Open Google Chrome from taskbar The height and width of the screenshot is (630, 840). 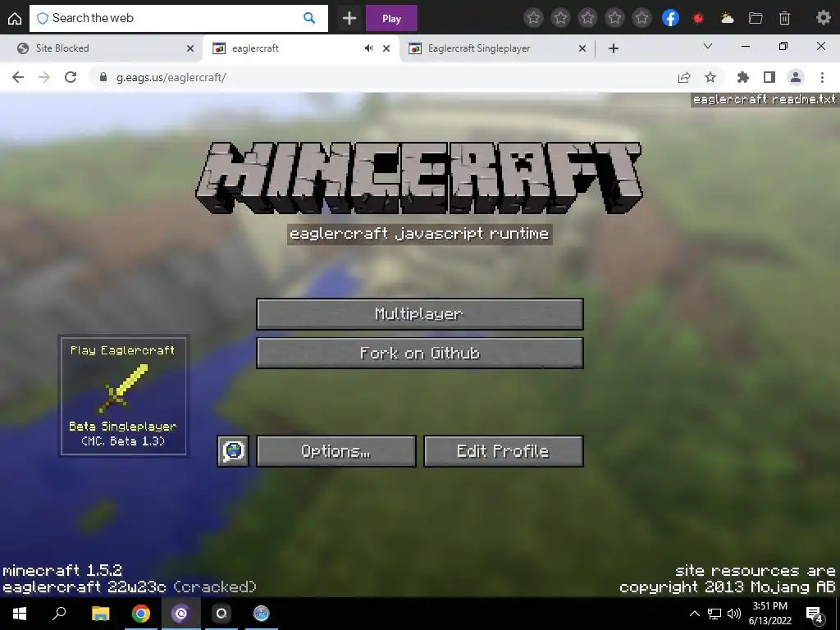pos(141,614)
